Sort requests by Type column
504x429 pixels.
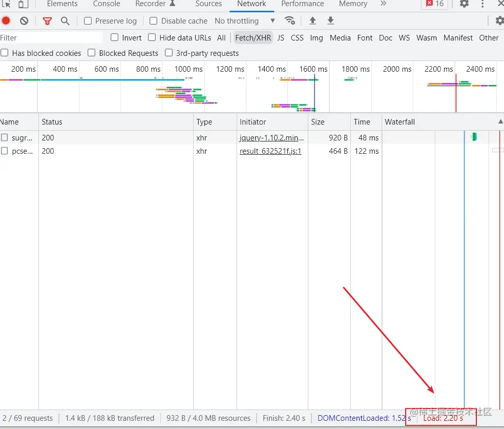click(x=215, y=122)
